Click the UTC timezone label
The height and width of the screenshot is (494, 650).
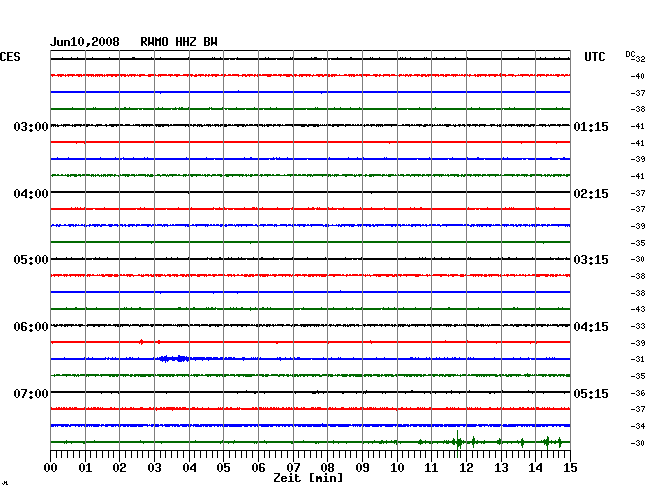[594, 57]
